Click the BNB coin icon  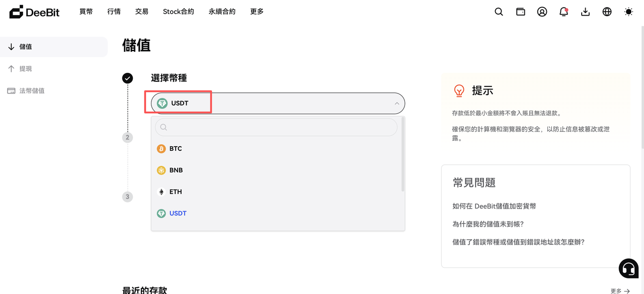click(x=161, y=170)
